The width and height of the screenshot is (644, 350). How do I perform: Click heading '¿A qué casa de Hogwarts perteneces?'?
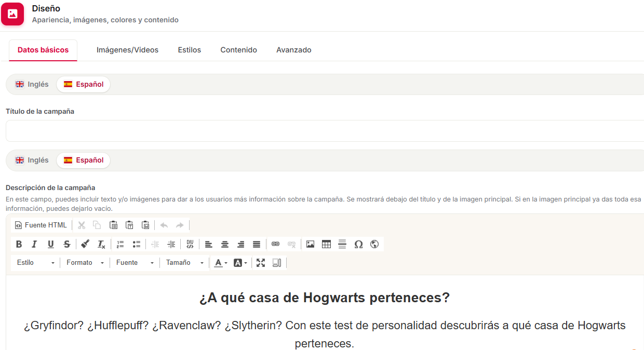click(325, 298)
